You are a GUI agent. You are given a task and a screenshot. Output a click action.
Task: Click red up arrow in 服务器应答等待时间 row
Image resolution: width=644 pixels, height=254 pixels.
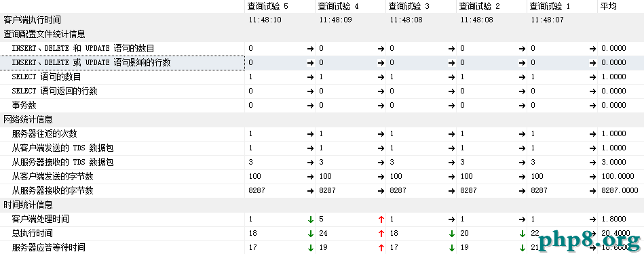(381, 248)
